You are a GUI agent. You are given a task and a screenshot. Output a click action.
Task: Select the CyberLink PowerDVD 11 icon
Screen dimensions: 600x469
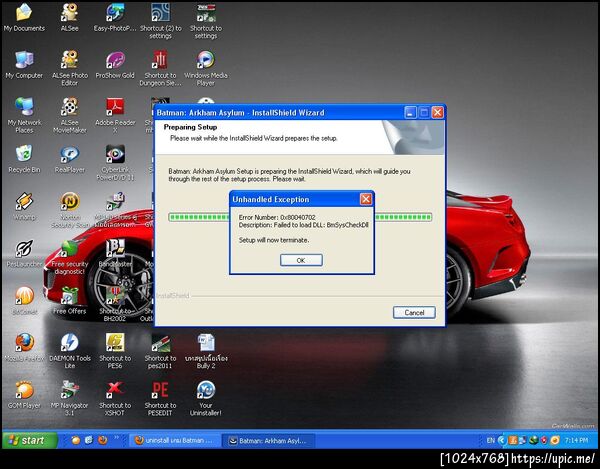point(115,162)
